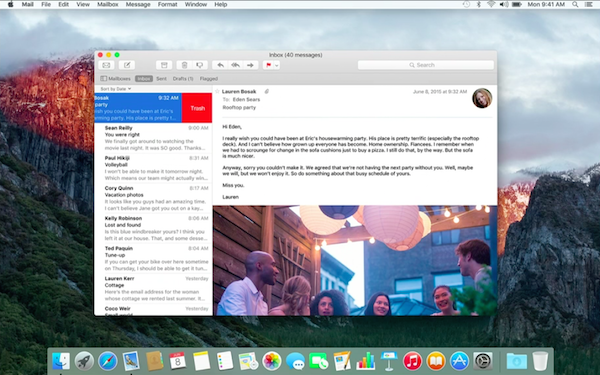Open the Sort by Date dropdown

[x=116, y=89]
